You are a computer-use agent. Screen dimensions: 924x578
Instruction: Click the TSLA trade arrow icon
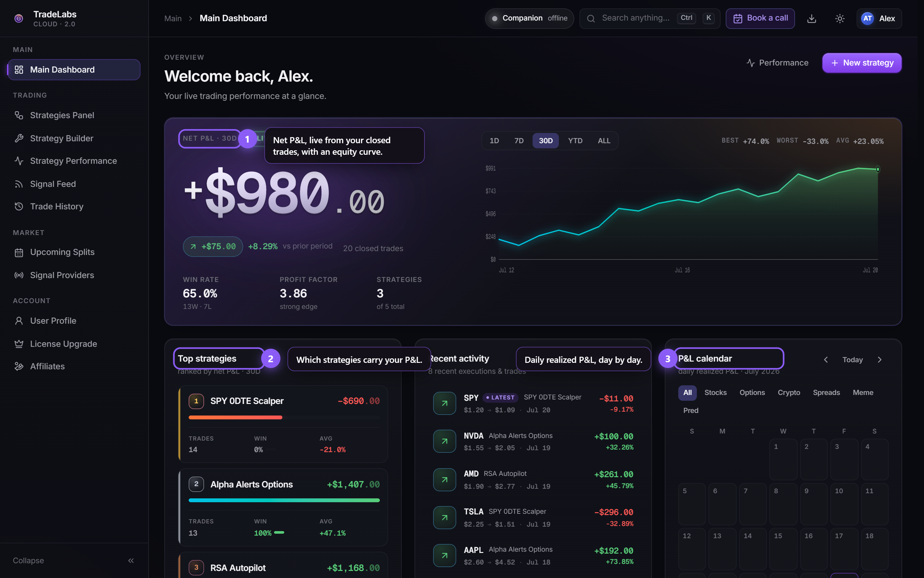pos(444,518)
